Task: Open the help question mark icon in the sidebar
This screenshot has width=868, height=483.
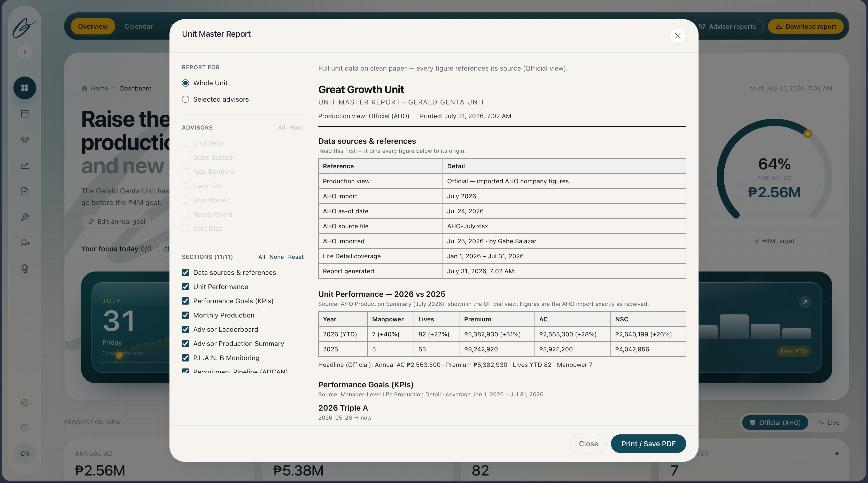Action: (25, 428)
